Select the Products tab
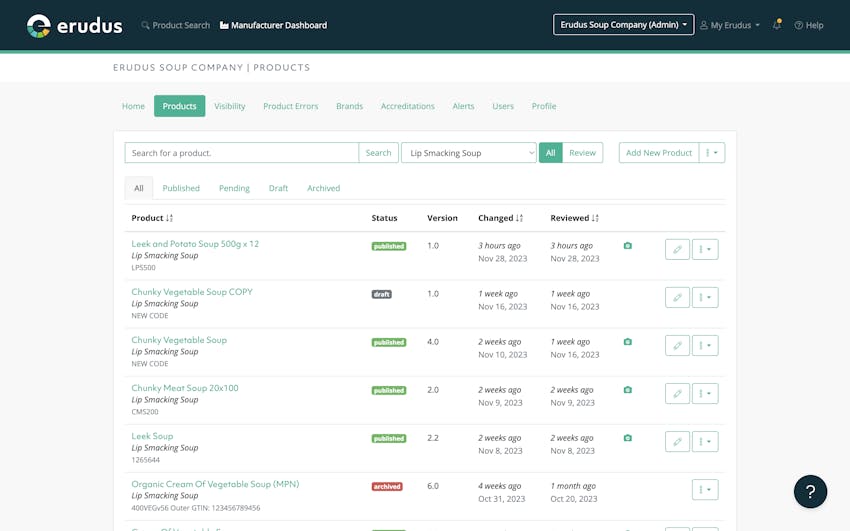 [179, 106]
